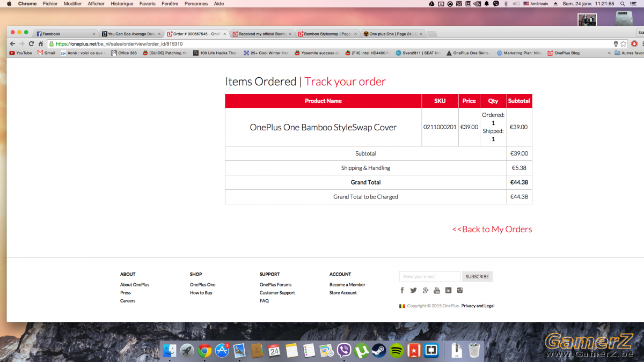Go back with Chrome's back arrow
Viewport: 644px width, 362px height.
13,44
